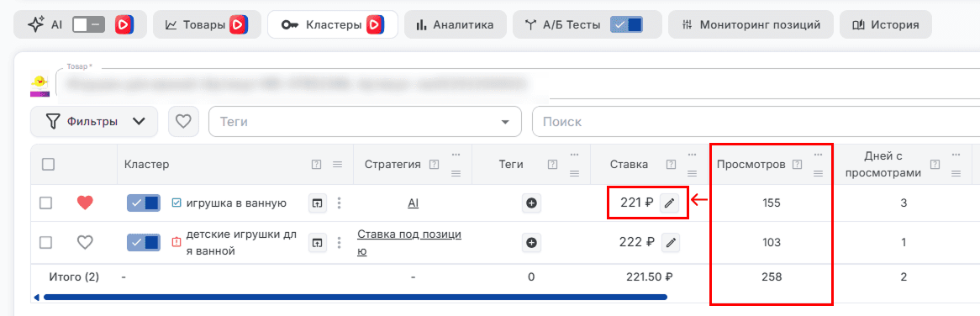Open the video guide icon beside Кластеры

point(375,25)
